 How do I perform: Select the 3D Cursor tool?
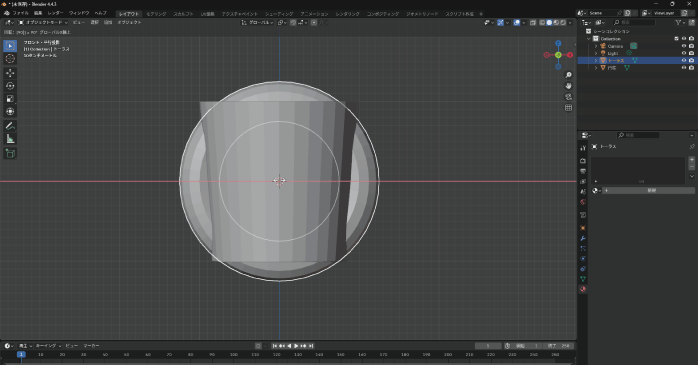click(x=10, y=59)
